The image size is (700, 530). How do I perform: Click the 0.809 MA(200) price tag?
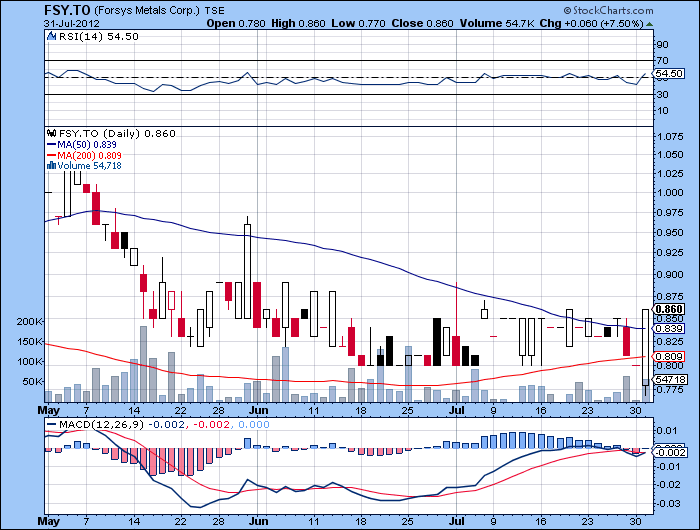pyautogui.click(x=669, y=357)
